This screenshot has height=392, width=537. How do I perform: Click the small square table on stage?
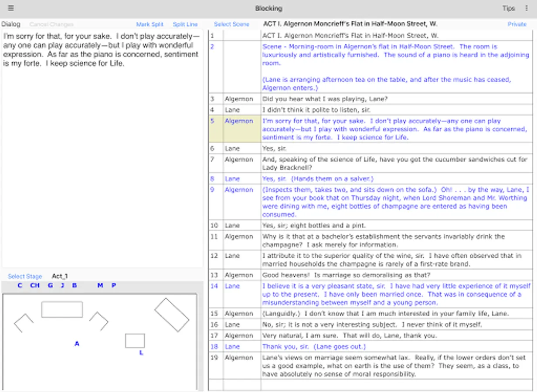(135, 341)
